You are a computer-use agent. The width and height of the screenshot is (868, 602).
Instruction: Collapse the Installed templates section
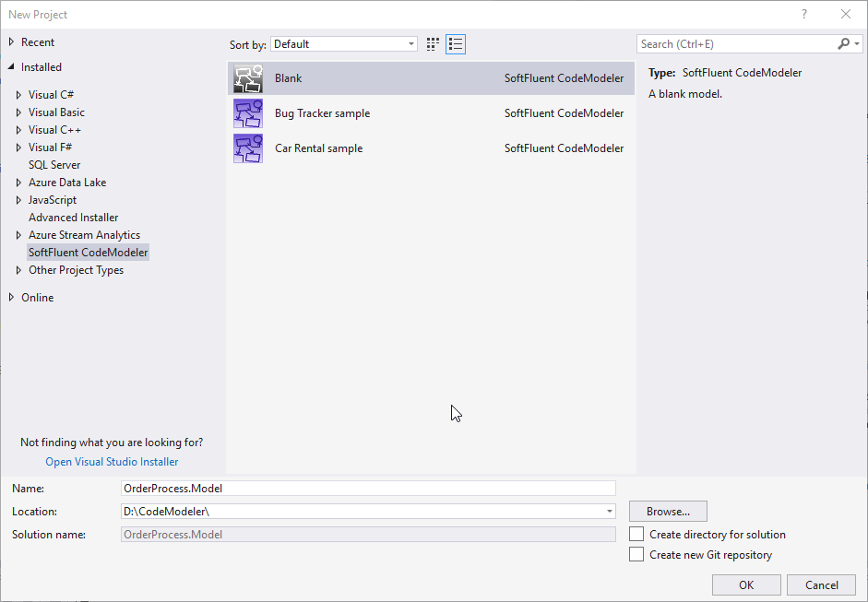click(11, 67)
